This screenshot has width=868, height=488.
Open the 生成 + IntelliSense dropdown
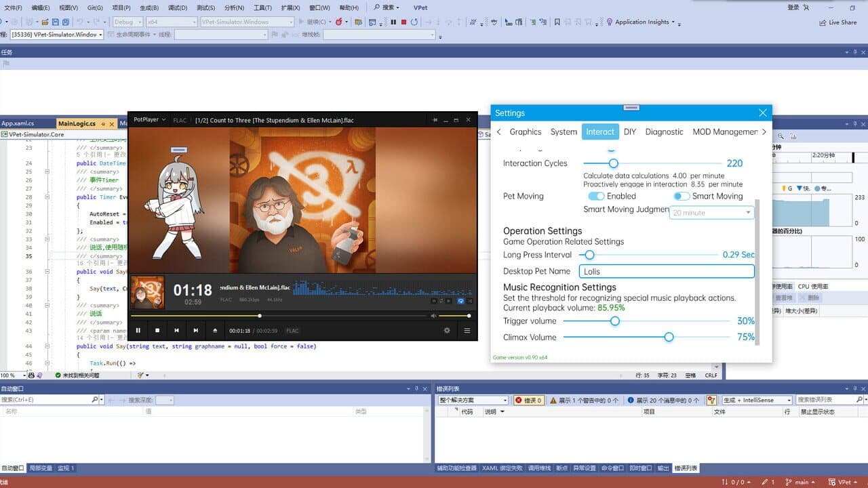[756, 401]
